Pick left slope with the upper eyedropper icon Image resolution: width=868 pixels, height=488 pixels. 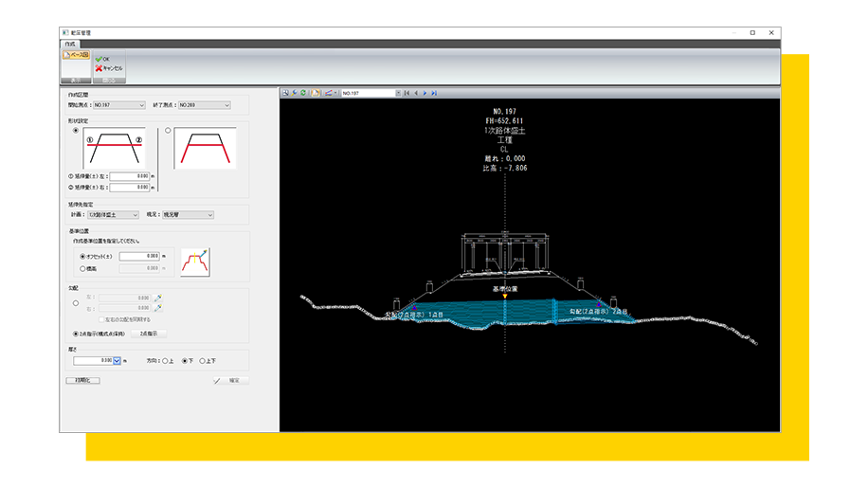coord(158,298)
